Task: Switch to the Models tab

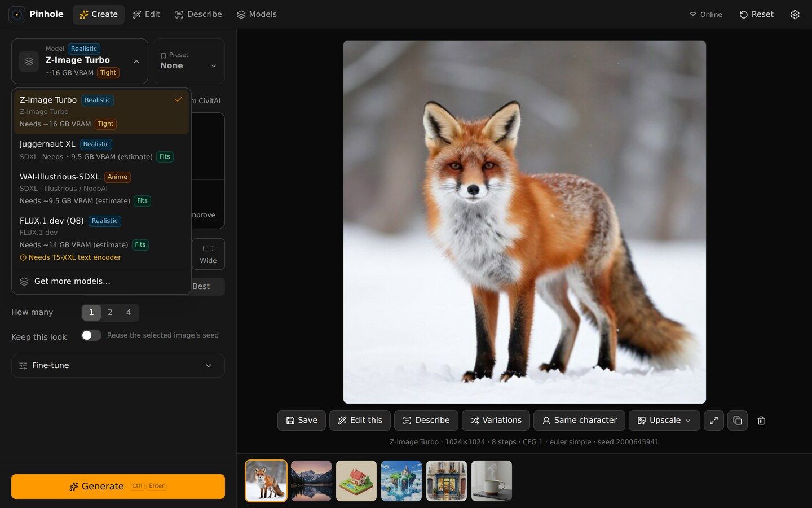Action: (x=257, y=15)
